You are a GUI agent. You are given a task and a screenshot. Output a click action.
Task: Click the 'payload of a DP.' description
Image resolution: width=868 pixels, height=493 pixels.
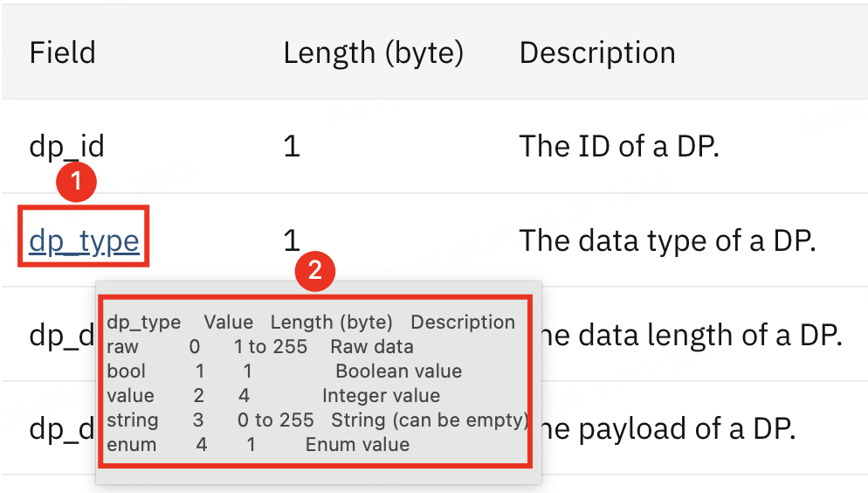pyautogui.click(x=687, y=430)
